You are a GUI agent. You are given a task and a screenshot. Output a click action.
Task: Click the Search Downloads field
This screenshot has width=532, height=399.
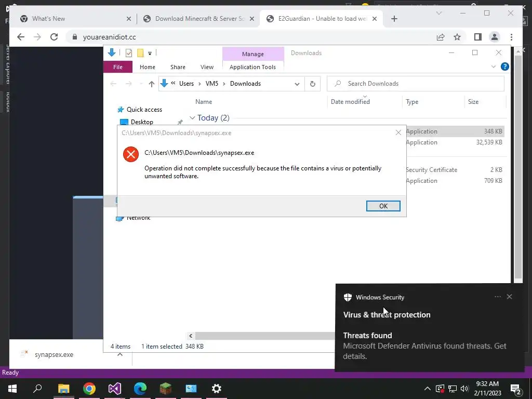pos(415,84)
